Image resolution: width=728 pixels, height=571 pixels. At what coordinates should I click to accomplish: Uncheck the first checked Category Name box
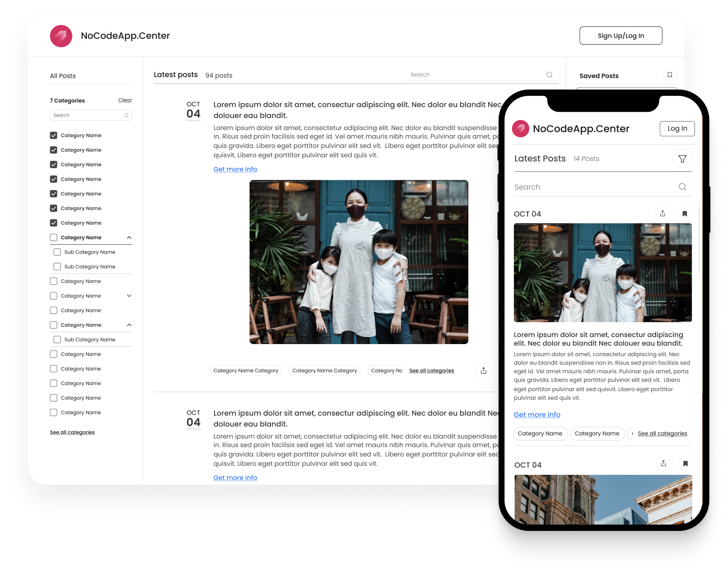(54, 135)
